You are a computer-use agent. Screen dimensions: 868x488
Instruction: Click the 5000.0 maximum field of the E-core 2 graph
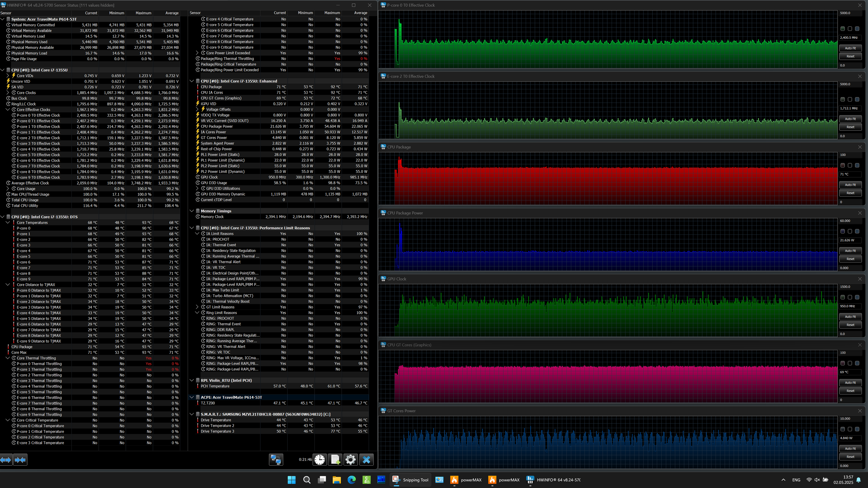[x=849, y=84]
